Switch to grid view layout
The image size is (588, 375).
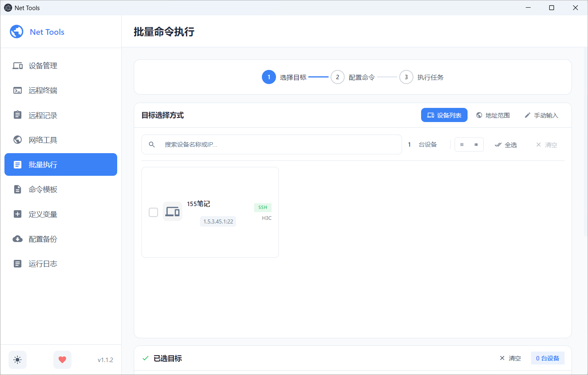462,145
